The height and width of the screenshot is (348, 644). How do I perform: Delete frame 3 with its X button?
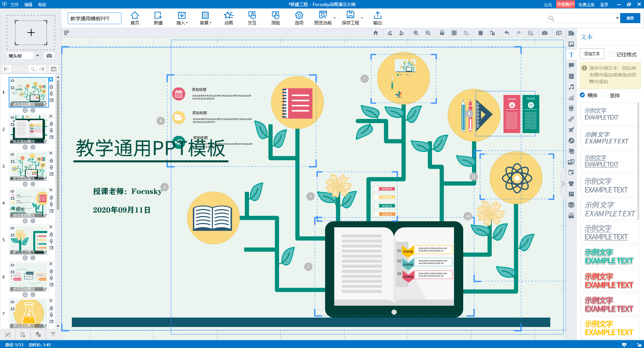pos(51,153)
